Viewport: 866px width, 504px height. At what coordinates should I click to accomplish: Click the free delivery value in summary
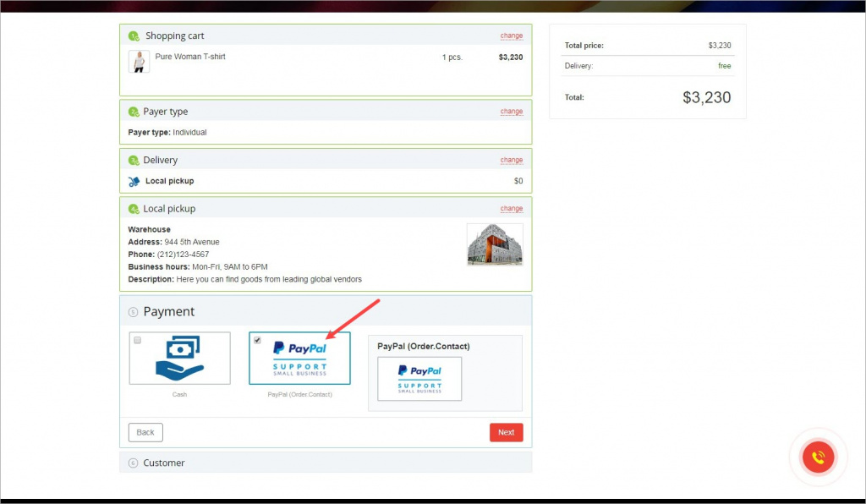pyautogui.click(x=725, y=66)
